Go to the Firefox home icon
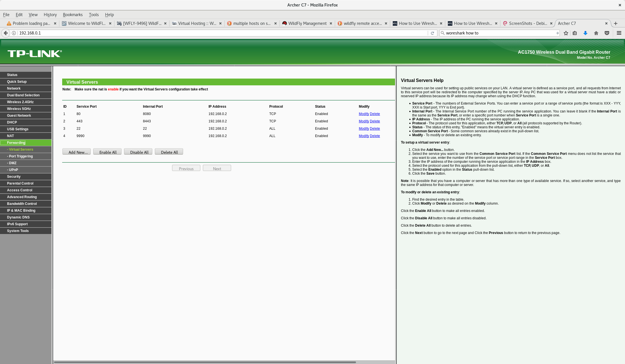 596,33
